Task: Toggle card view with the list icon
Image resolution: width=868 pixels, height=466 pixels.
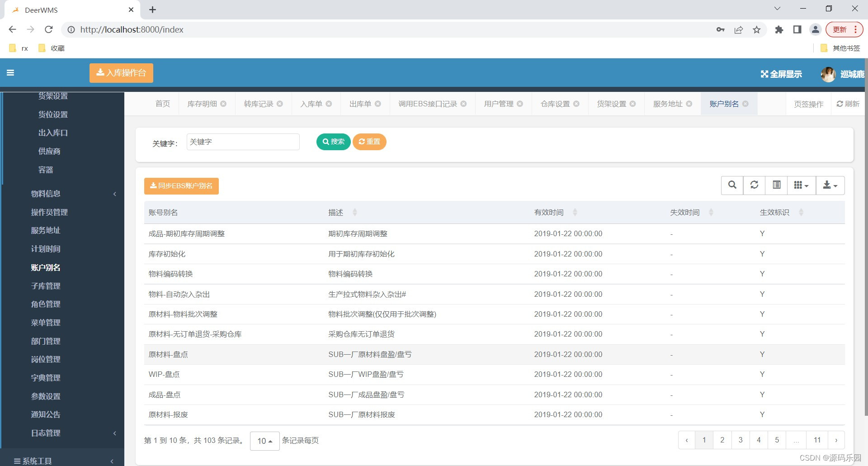Action: 776,185
